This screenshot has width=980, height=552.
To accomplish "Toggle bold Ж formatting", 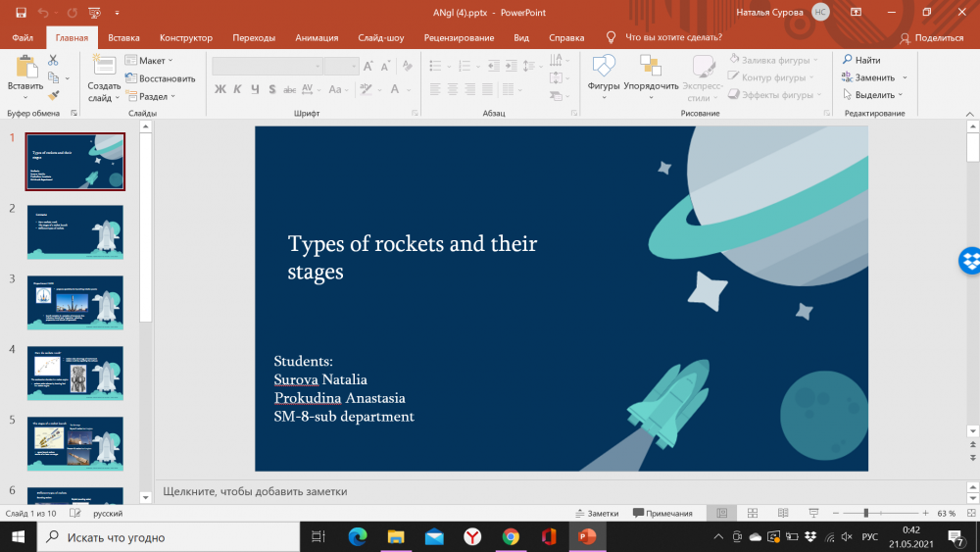I will (x=220, y=89).
